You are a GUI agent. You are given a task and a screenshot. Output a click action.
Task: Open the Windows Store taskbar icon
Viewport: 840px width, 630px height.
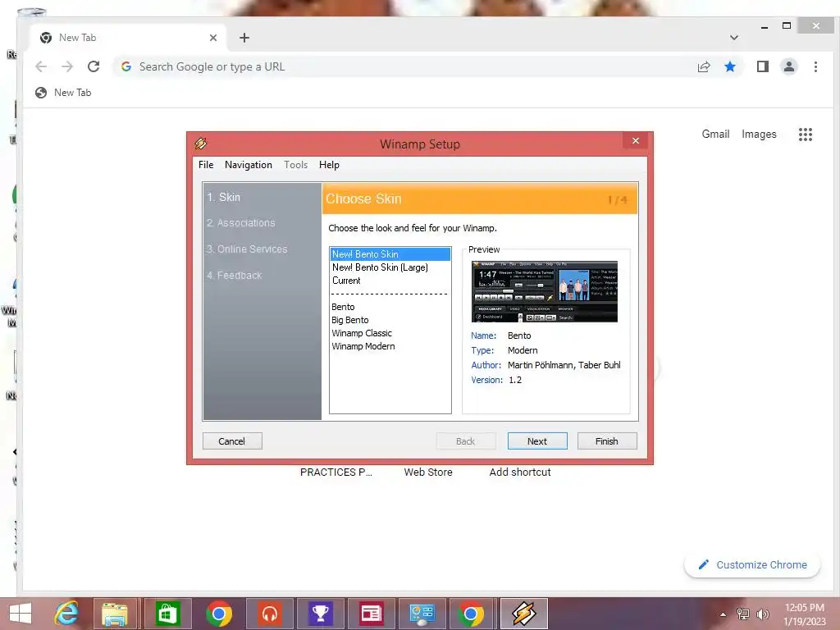167,614
